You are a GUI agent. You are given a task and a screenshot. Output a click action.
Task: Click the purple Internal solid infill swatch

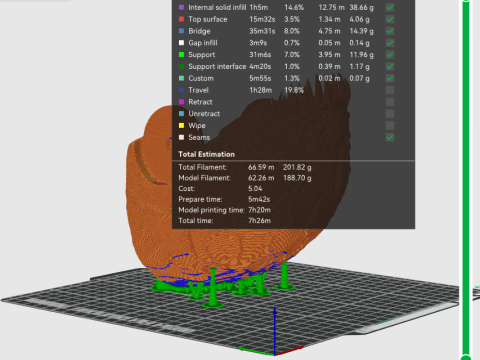click(x=181, y=7)
